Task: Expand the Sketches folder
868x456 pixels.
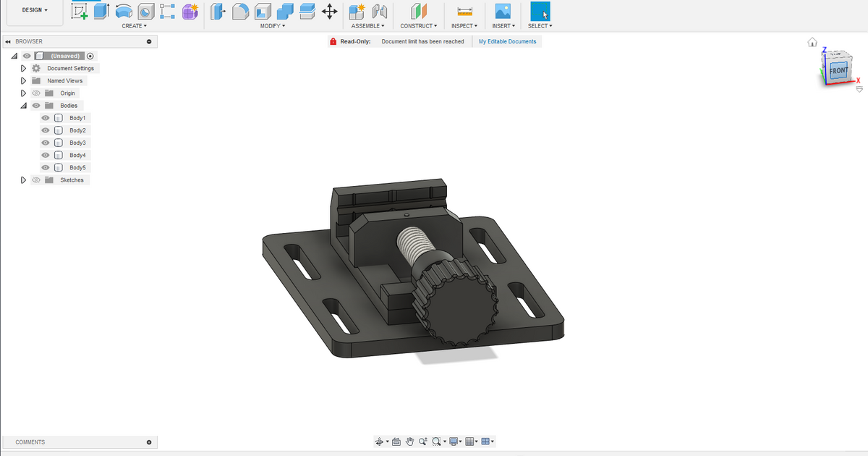Action: click(x=22, y=180)
